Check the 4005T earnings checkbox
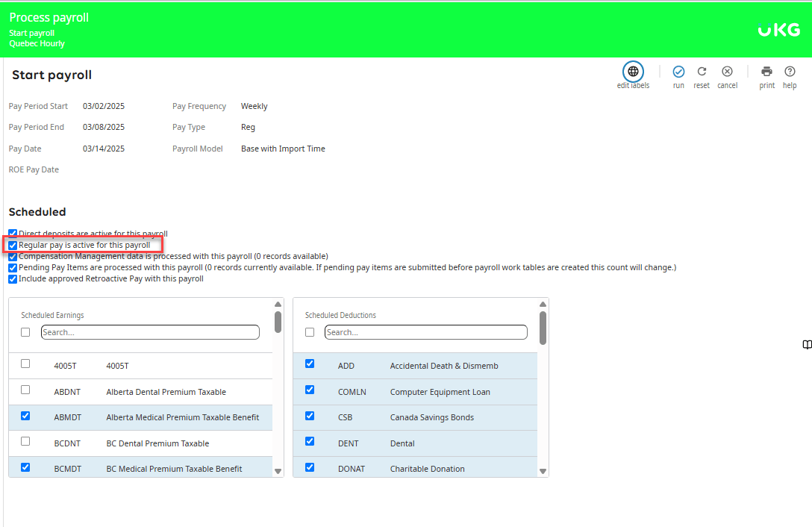Image resolution: width=812 pixels, height=527 pixels. tap(25, 364)
